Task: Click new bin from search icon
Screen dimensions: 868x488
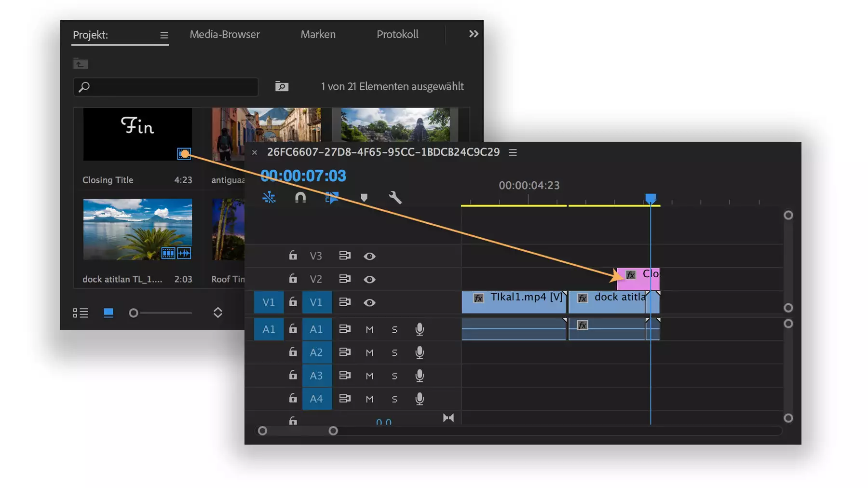Action: 282,86
